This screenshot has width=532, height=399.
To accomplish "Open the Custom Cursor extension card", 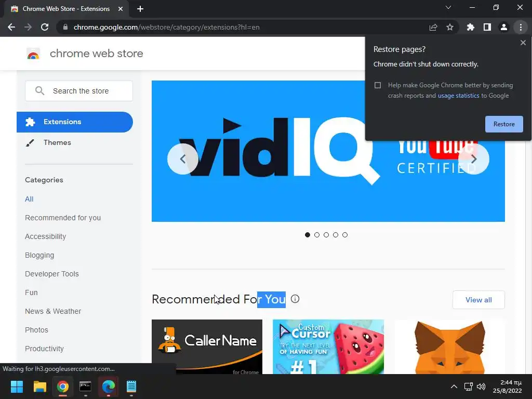I will (328, 347).
